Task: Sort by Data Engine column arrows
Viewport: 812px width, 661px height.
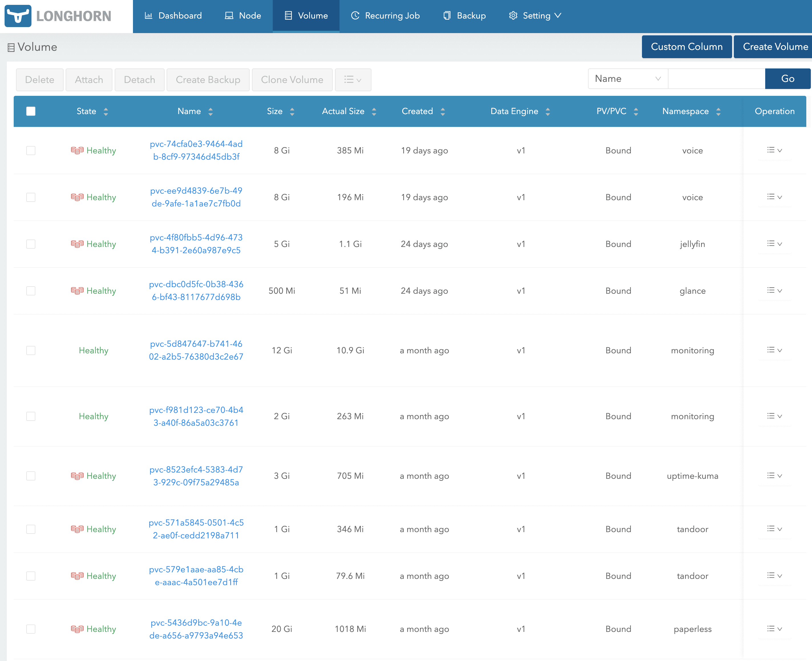Action: click(x=548, y=111)
